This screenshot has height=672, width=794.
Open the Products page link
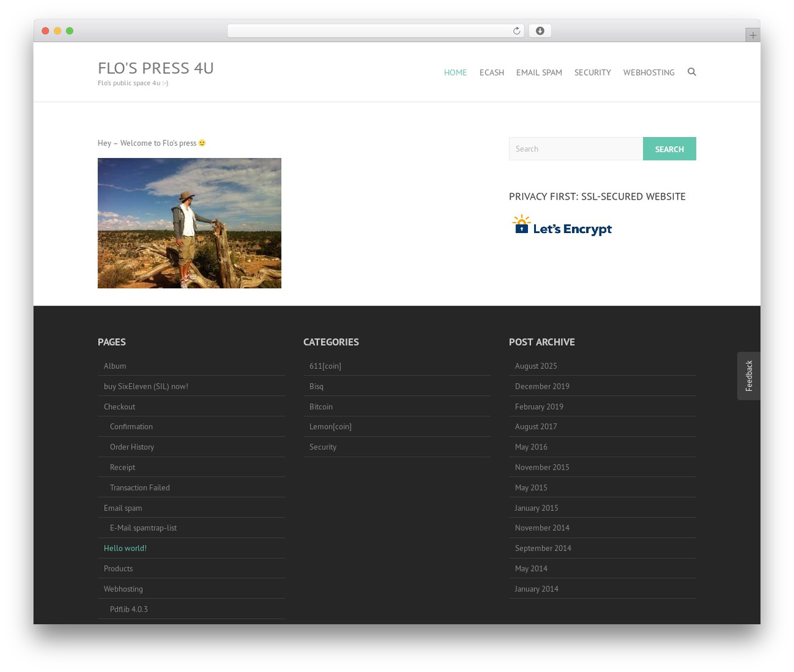point(118,568)
